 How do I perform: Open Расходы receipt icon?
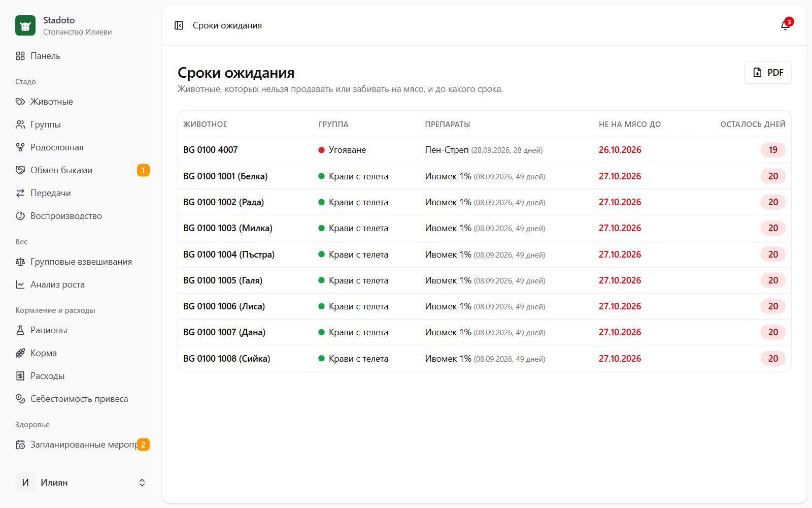pos(20,376)
